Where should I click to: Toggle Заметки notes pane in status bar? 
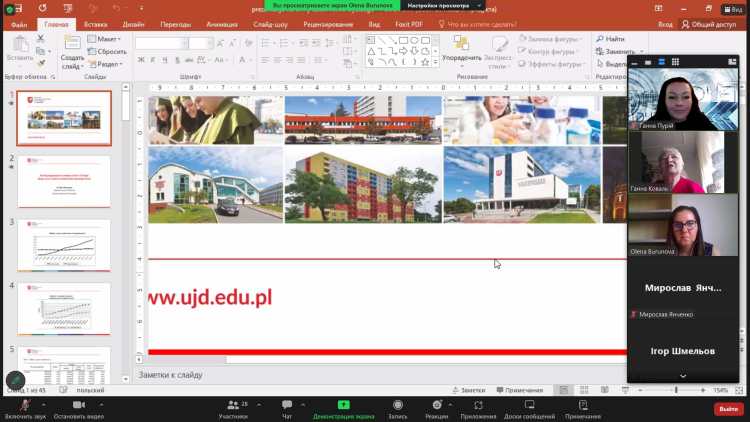[x=467, y=390]
